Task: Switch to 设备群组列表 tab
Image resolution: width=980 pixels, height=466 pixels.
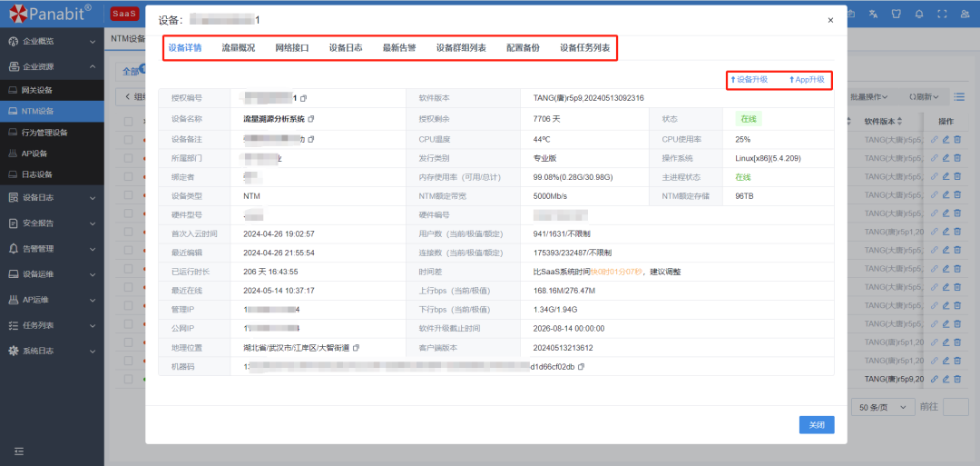Action: [461, 47]
